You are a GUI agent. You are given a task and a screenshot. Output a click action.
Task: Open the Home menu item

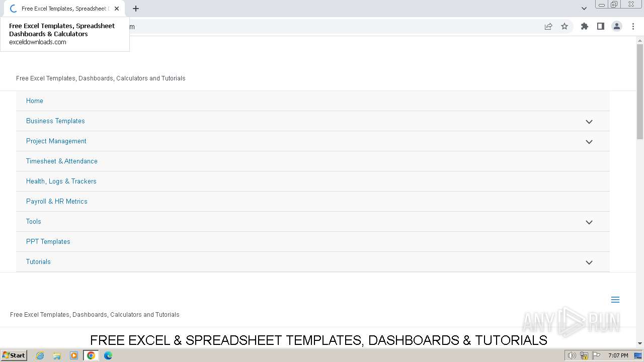tap(35, 101)
